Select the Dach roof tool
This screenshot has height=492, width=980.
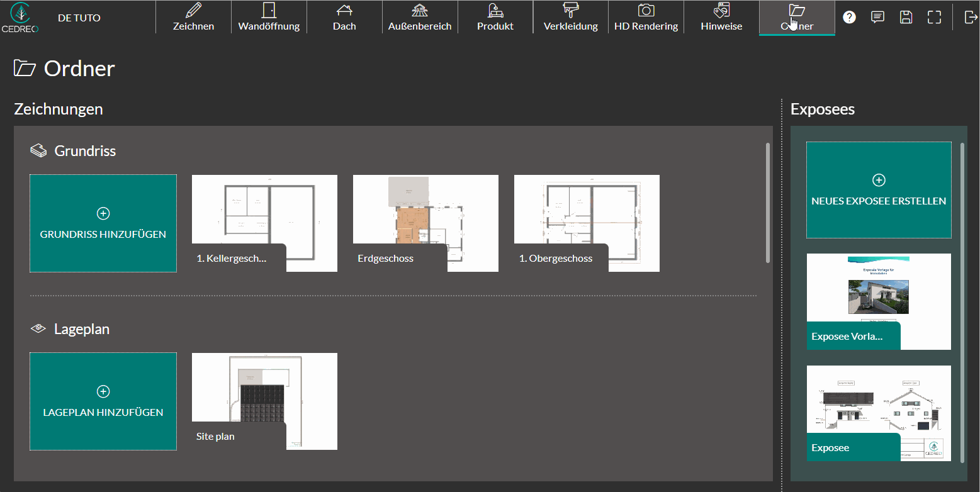click(344, 18)
